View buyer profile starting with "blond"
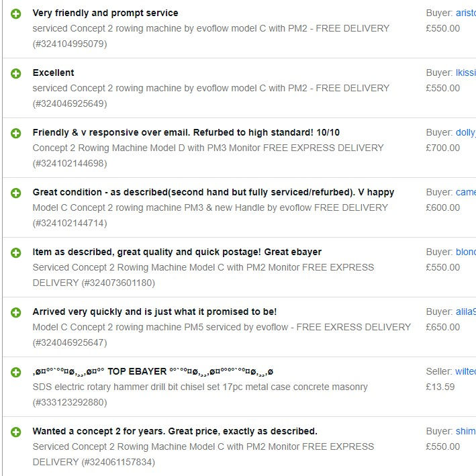The width and height of the screenshot is (476, 476). click(x=465, y=252)
